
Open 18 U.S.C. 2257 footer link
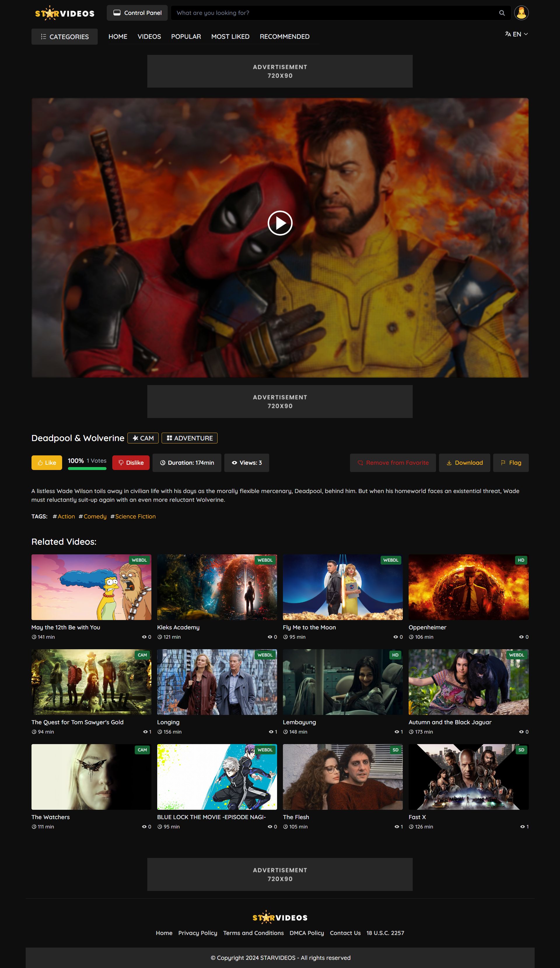[385, 933]
